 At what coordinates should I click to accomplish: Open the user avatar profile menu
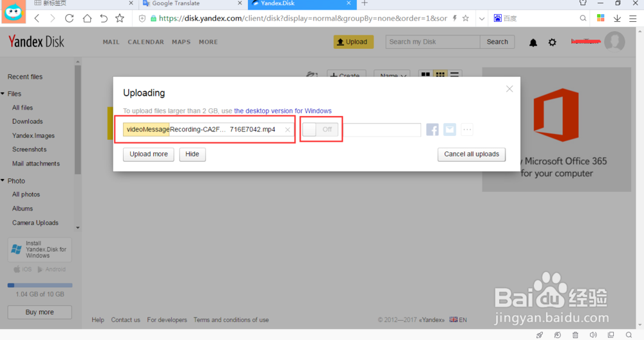tap(614, 41)
